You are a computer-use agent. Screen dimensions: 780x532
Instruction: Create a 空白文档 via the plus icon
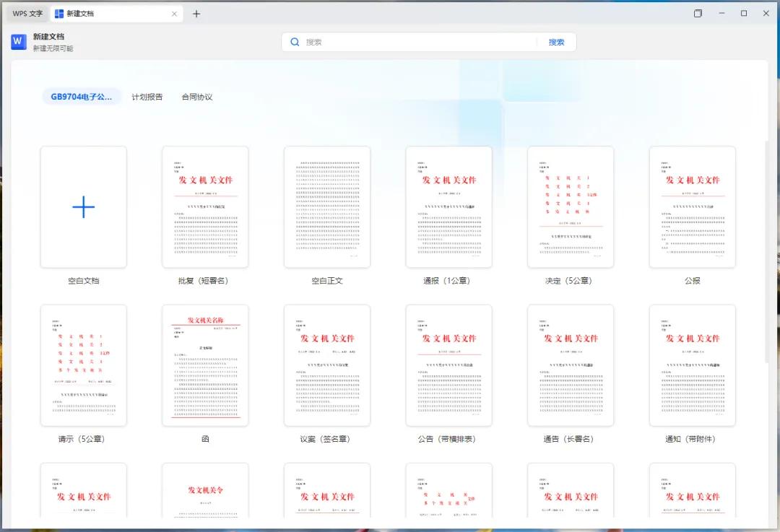point(84,207)
